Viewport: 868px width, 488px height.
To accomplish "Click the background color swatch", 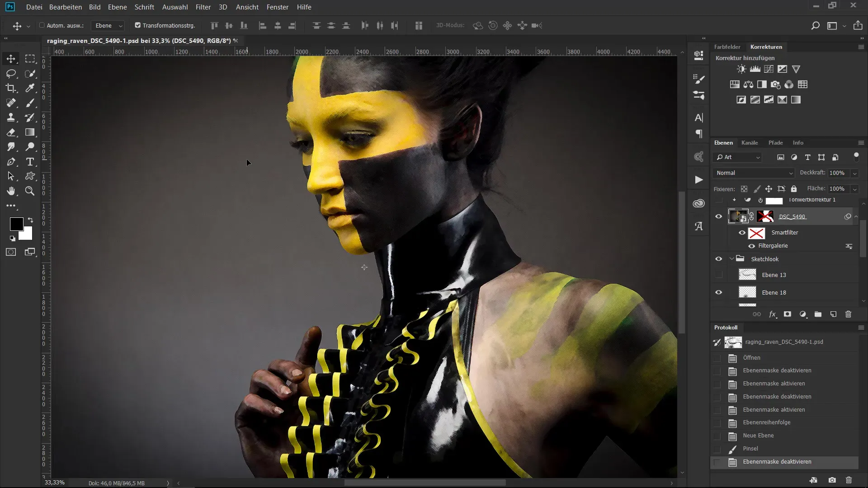I will 26,234.
